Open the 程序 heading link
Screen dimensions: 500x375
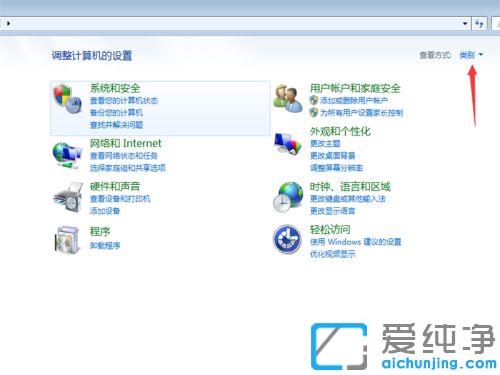pyautogui.click(x=100, y=231)
